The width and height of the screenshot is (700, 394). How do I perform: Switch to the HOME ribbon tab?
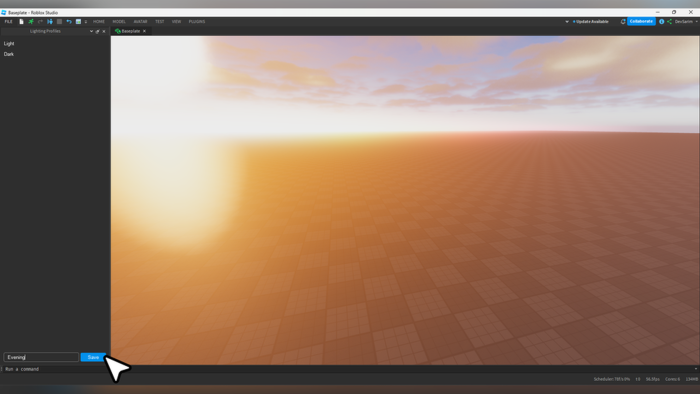[x=99, y=21]
